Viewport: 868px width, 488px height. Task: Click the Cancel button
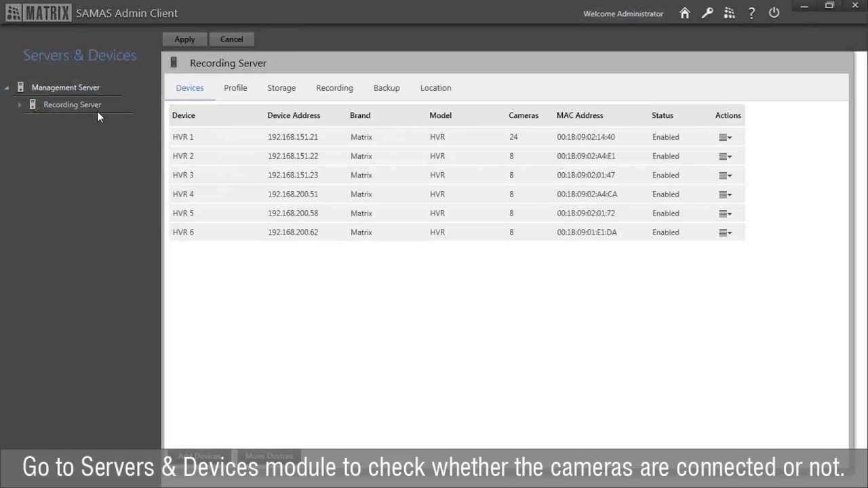pyautogui.click(x=231, y=39)
